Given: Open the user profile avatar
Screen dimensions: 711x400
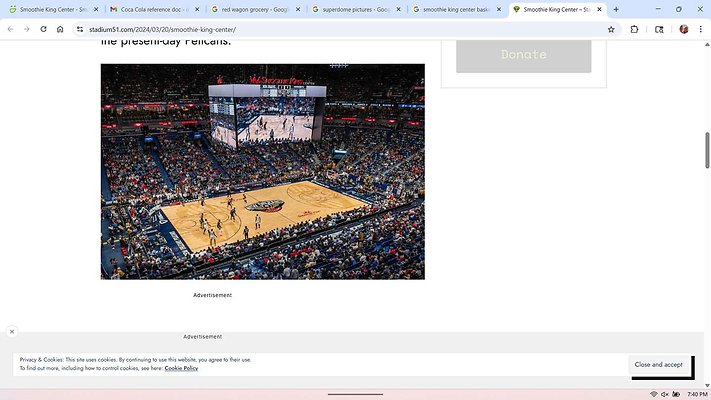Looking at the screenshot, I should pos(684,29).
